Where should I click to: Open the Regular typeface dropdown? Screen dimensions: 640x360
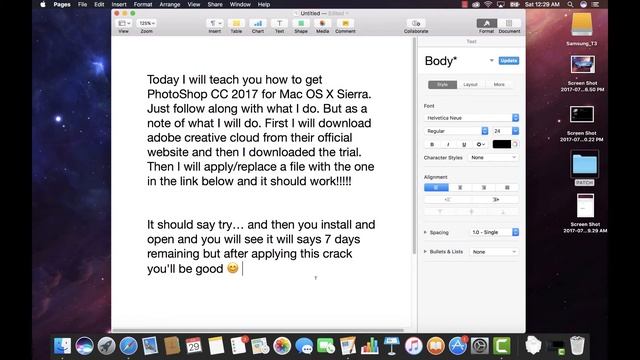[x=456, y=131]
